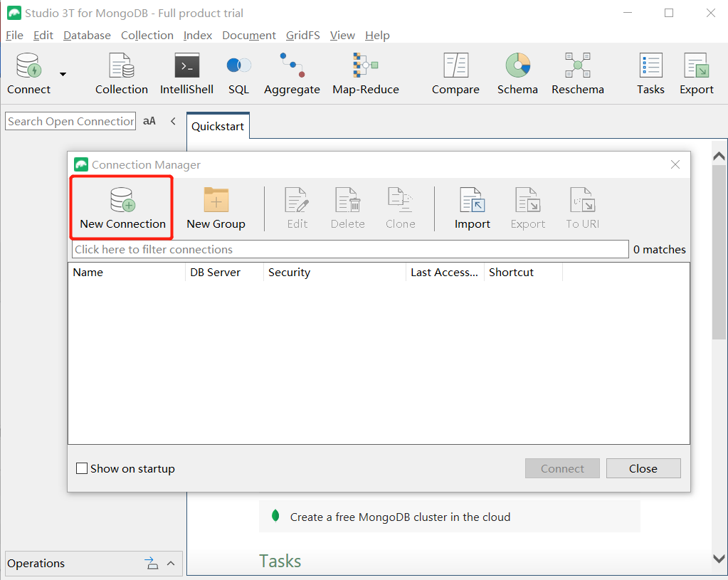Screen dimensions: 728x580
Task: Click the Quickstart vertical scrollbar thumb
Action: [719, 252]
